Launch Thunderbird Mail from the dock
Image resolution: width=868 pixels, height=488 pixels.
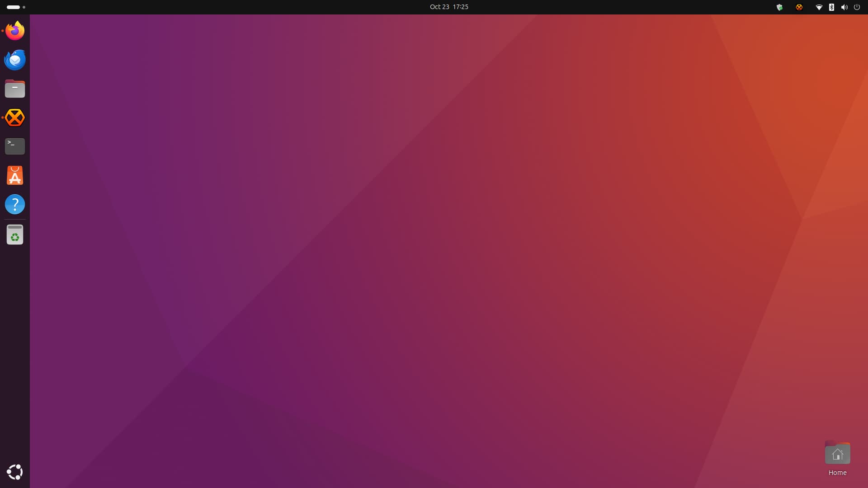click(15, 60)
